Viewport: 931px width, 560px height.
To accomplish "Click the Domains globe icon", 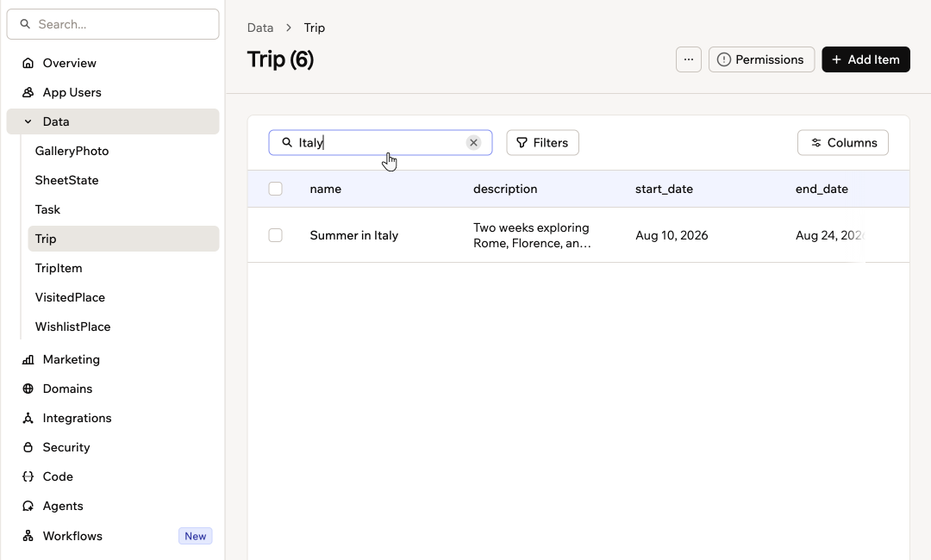I will 28,389.
